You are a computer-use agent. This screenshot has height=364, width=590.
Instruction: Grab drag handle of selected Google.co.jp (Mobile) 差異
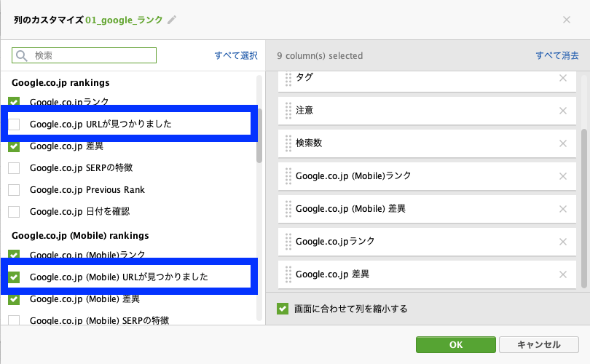(288, 209)
